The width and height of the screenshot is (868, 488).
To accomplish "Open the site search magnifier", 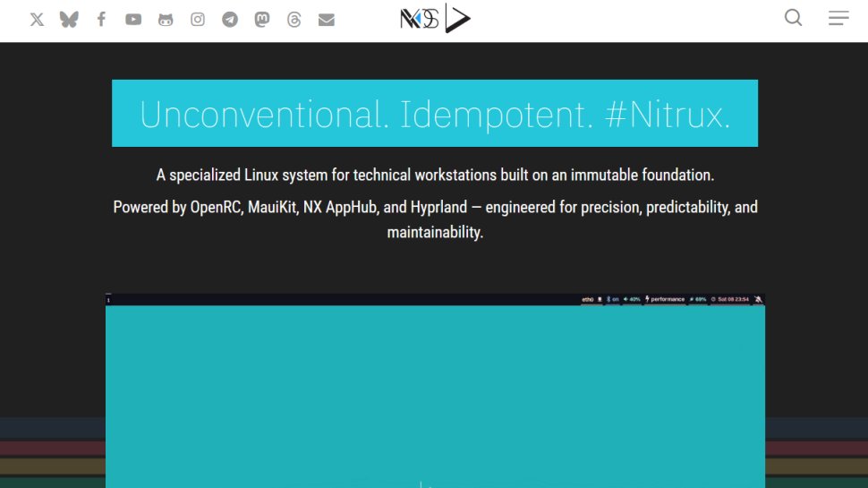I will (793, 18).
